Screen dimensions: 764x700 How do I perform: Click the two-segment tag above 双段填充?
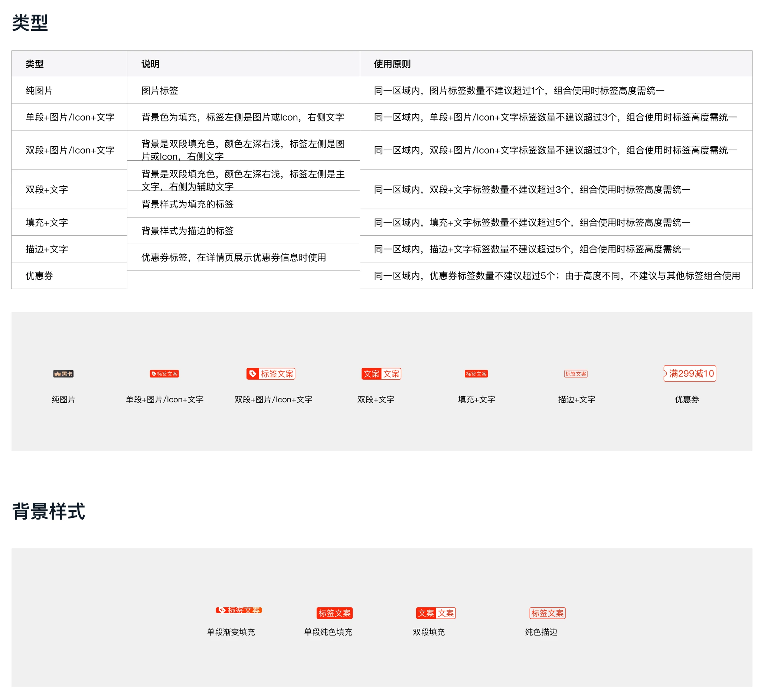[436, 613]
